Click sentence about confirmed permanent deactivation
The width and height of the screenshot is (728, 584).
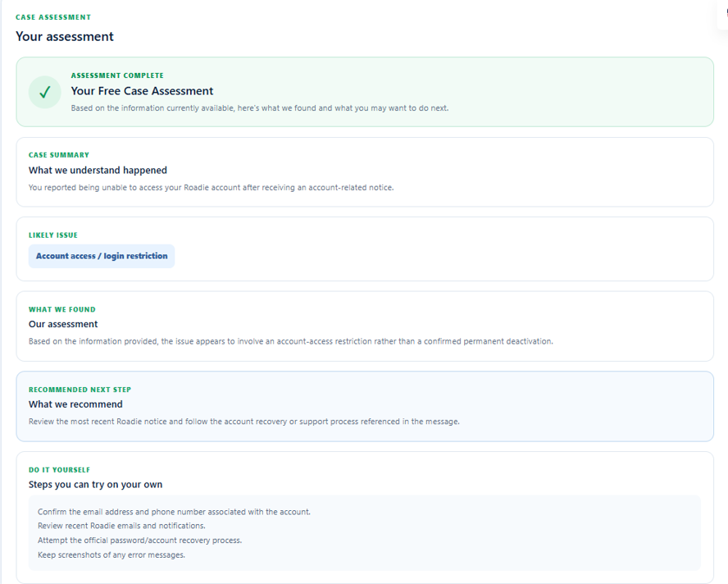pyautogui.click(x=291, y=341)
